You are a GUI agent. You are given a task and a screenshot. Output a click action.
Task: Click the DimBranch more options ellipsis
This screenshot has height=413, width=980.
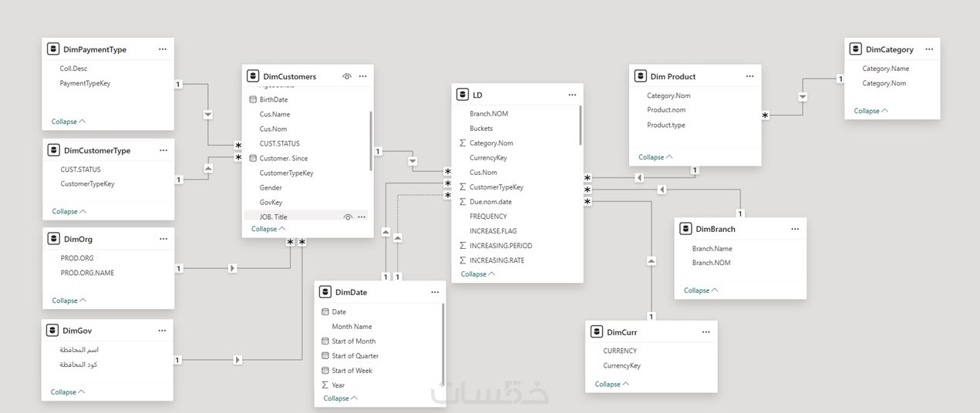tap(795, 229)
